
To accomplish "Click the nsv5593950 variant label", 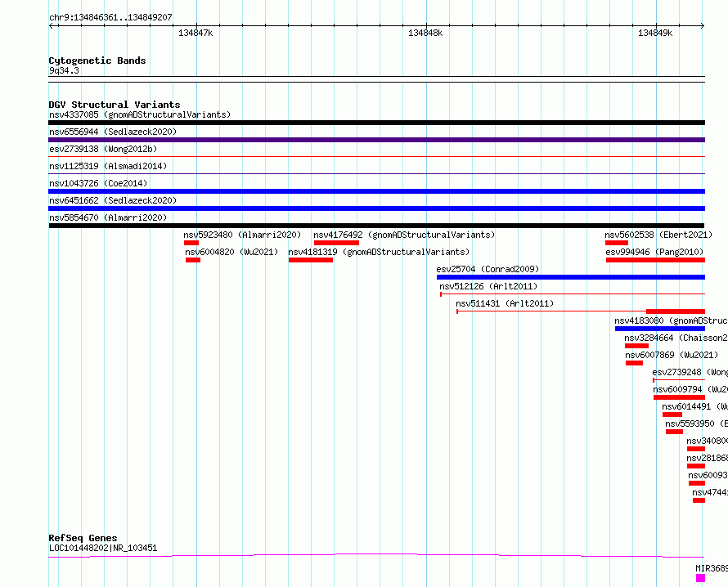I will click(696, 423).
